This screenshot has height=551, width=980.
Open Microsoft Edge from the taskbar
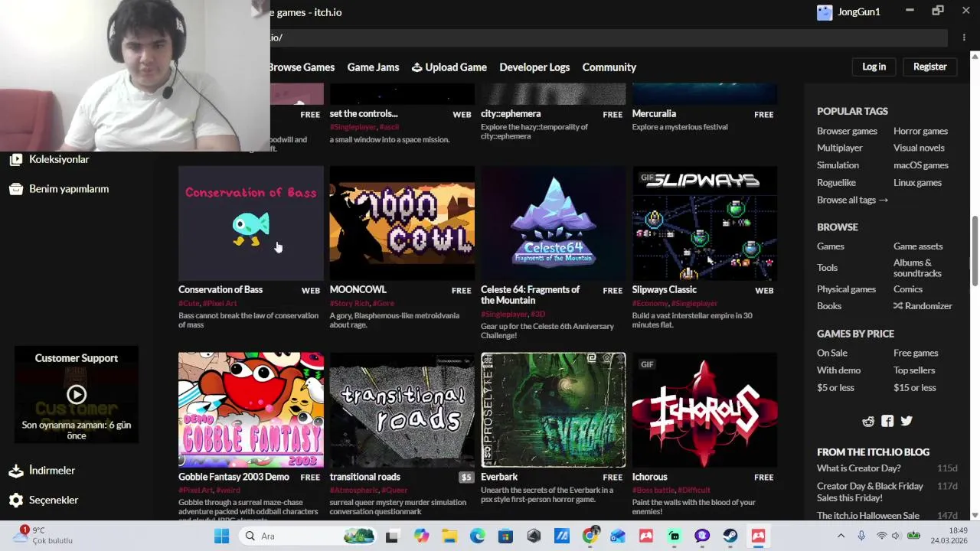478,536
